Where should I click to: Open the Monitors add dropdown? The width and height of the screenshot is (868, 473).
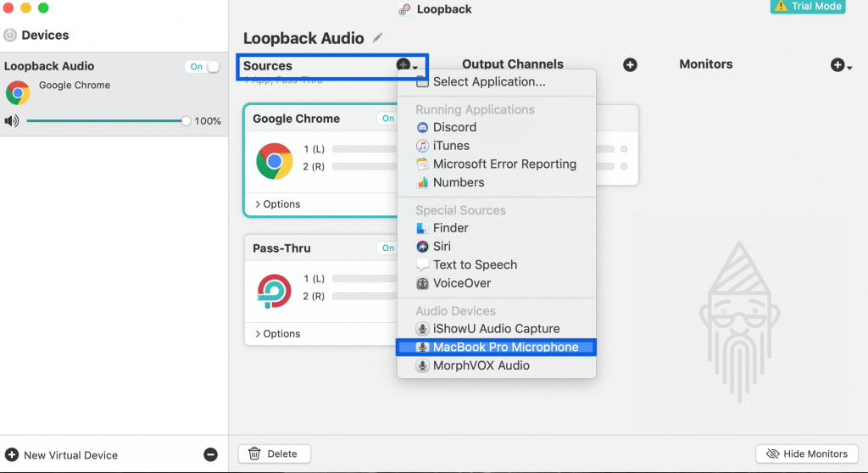pyautogui.click(x=841, y=65)
